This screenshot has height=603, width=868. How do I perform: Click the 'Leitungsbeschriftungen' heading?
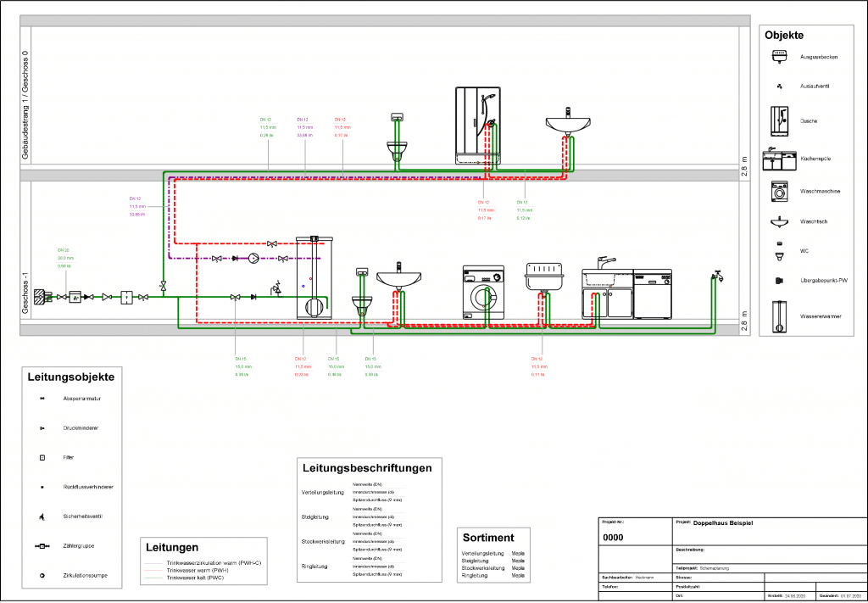(367, 468)
